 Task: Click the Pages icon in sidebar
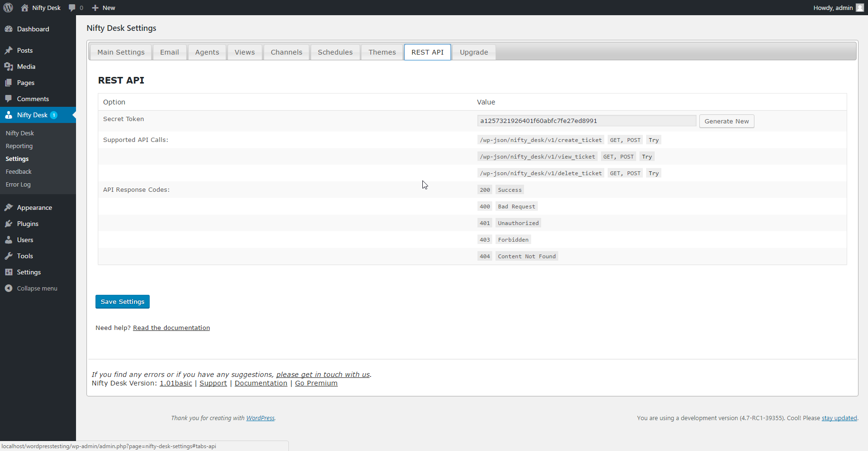pos(9,83)
